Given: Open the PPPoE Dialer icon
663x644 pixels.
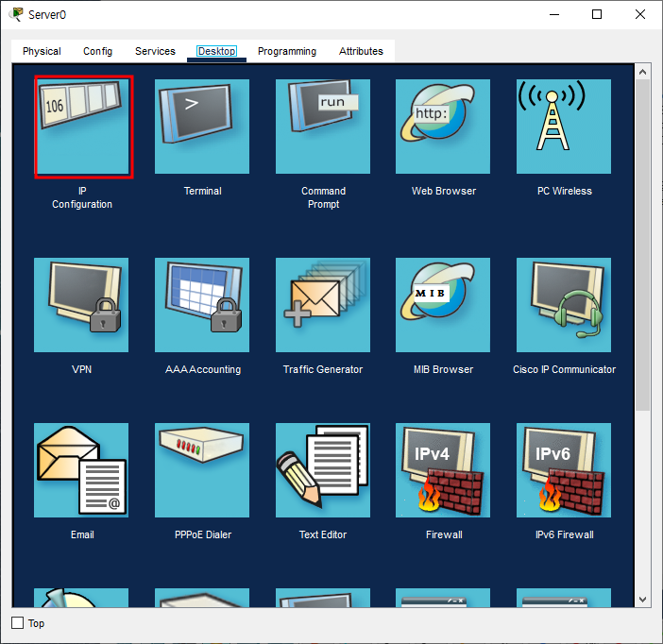Looking at the screenshot, I should [x=202, y=470].
